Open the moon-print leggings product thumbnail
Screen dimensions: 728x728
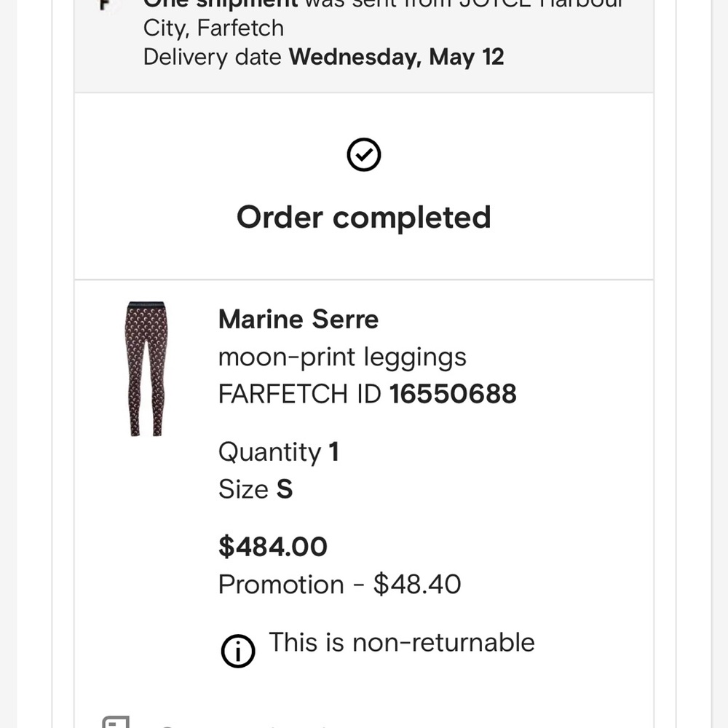[x=146, y=369]
